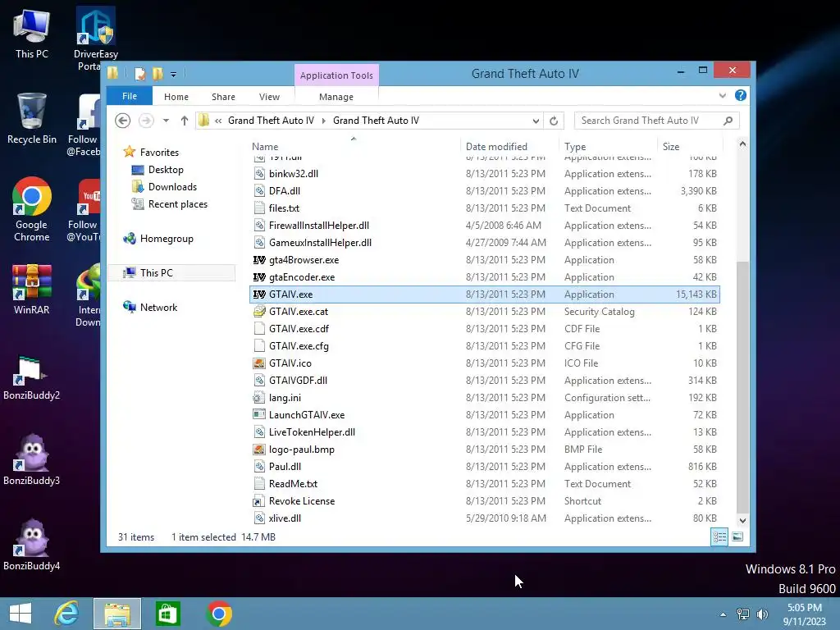Open Internet Explorer from the taskbar
The width and height of the screenshot is (840, 630).
tap(67, 614)
